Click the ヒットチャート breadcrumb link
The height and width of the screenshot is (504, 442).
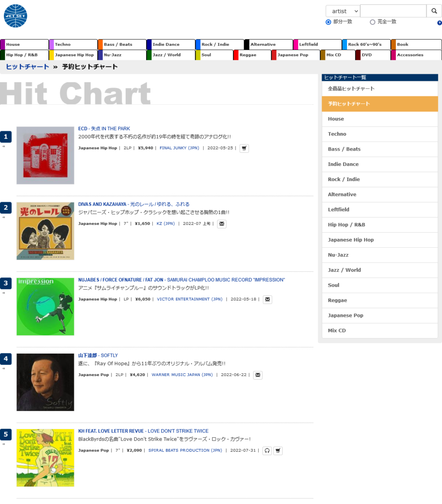click(x=27, y=67)
